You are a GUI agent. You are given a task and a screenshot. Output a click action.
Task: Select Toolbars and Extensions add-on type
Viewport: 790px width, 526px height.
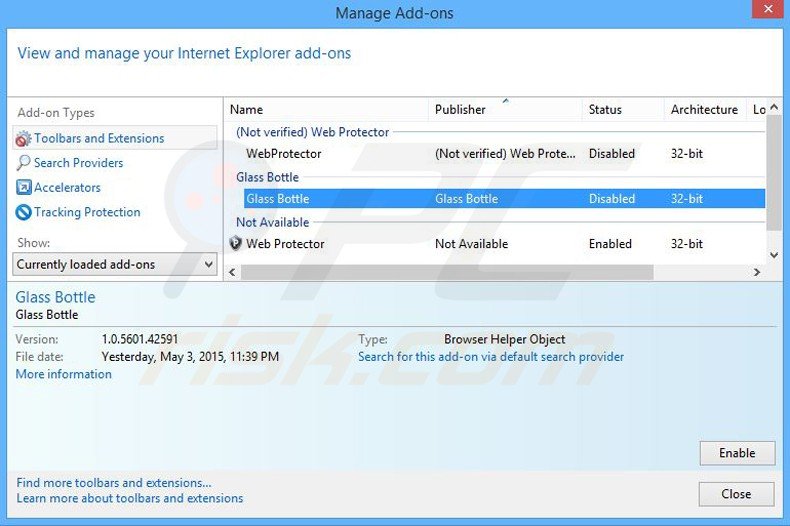point(115,138)
